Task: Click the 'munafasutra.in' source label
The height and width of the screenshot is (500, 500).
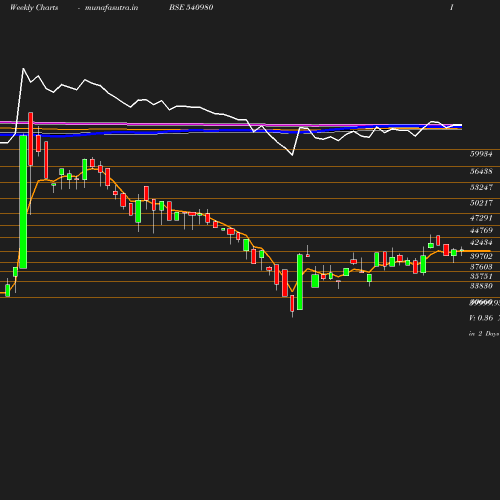Action: 111,7
